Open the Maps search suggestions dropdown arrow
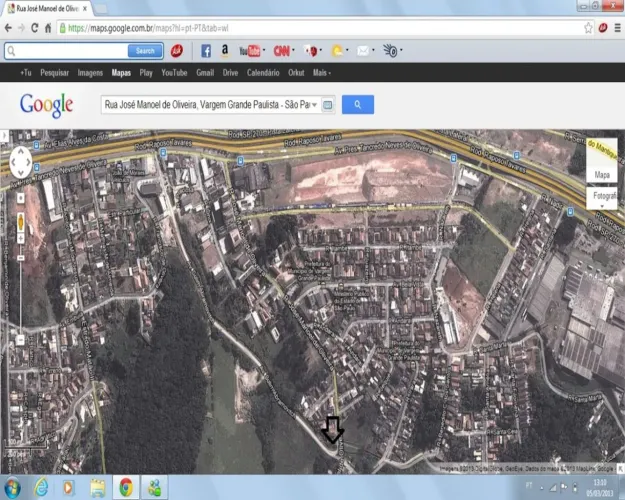Screen dimensions: 625x500 pyautogui.click(x=314, y=105)
